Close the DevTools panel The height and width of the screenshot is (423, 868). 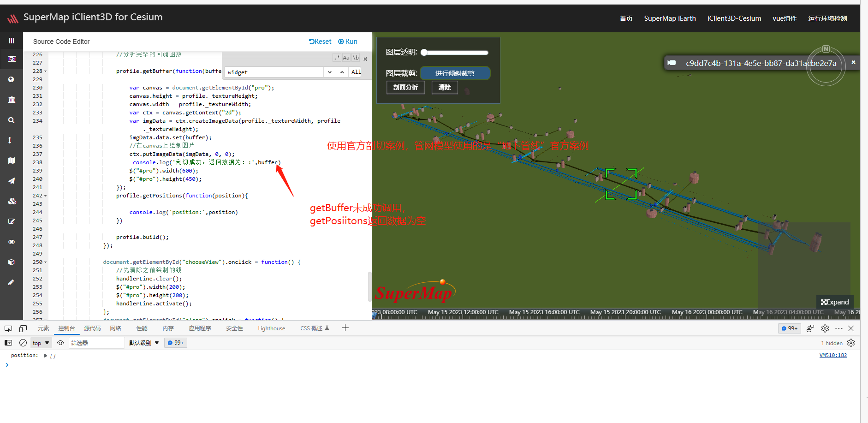pyautogui.click(x=851, y=328)
